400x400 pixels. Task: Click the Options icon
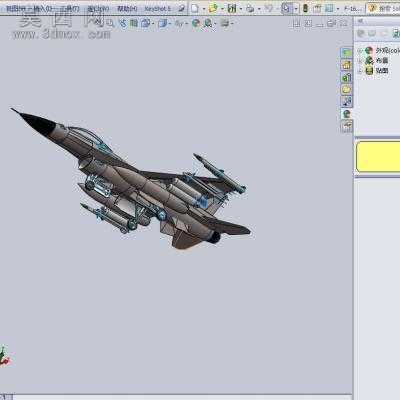pyautogui.click(x=329, y=8)
